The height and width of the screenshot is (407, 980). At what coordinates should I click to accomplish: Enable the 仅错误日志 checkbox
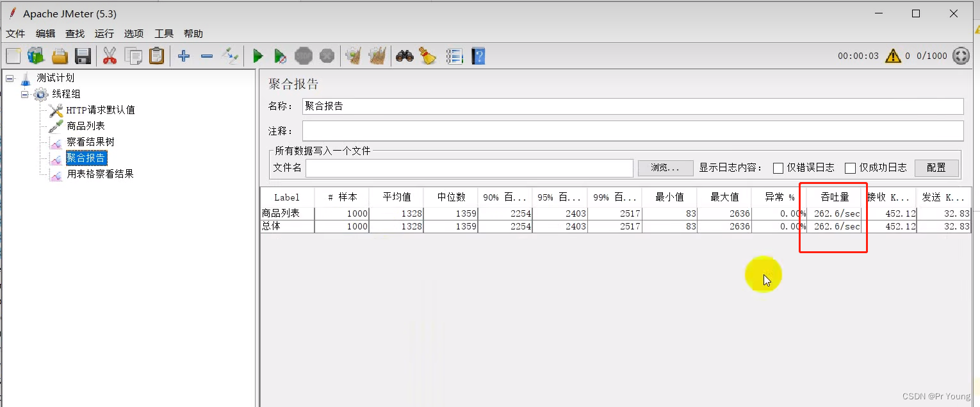tap(778, 168)
